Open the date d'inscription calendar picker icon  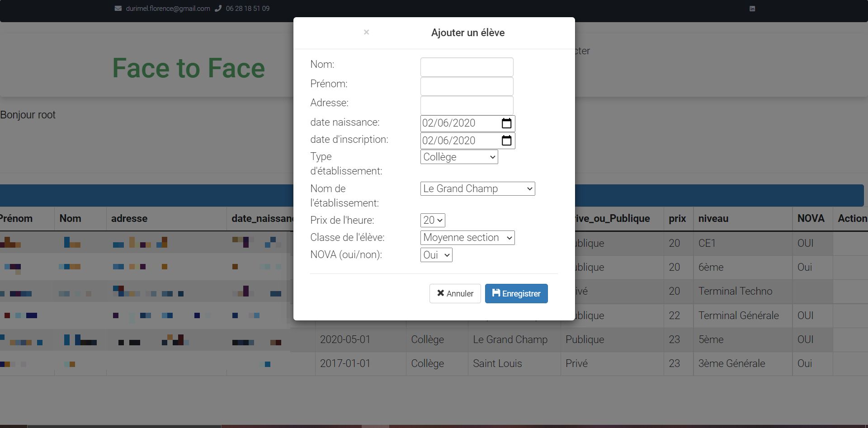tap(506, 141)
